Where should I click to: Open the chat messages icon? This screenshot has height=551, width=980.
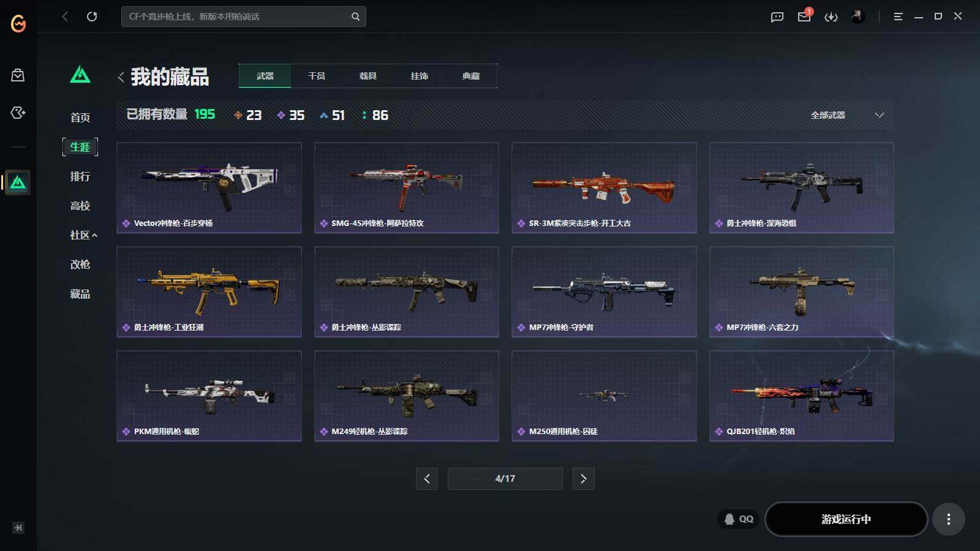[x=777, y=17]
